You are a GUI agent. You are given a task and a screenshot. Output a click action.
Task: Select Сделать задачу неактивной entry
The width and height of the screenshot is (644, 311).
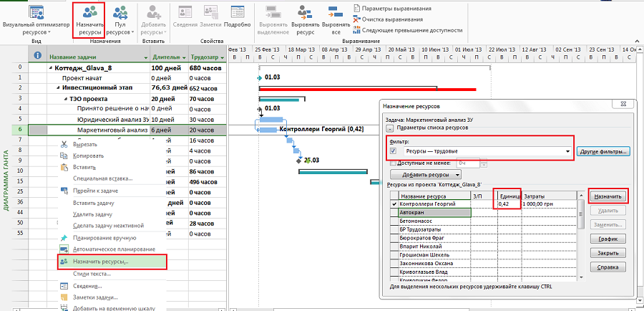coord(108,226)
